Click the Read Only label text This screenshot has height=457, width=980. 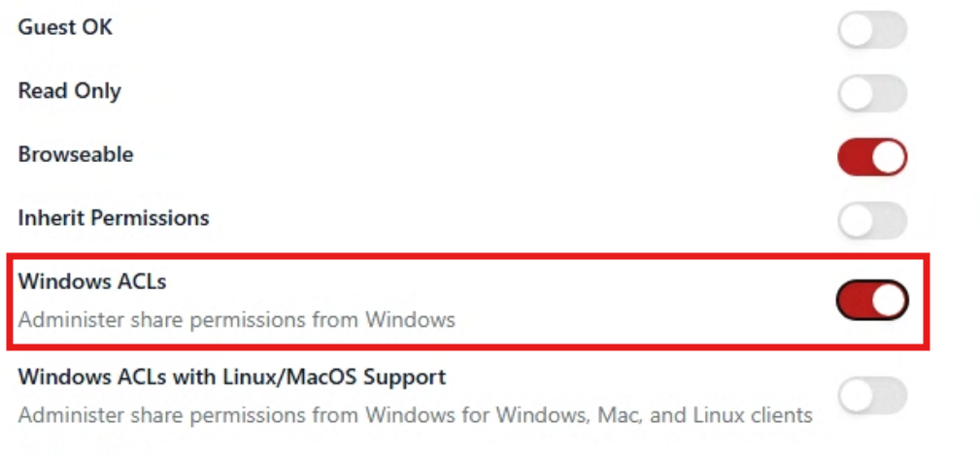click(x=69, y=91)
